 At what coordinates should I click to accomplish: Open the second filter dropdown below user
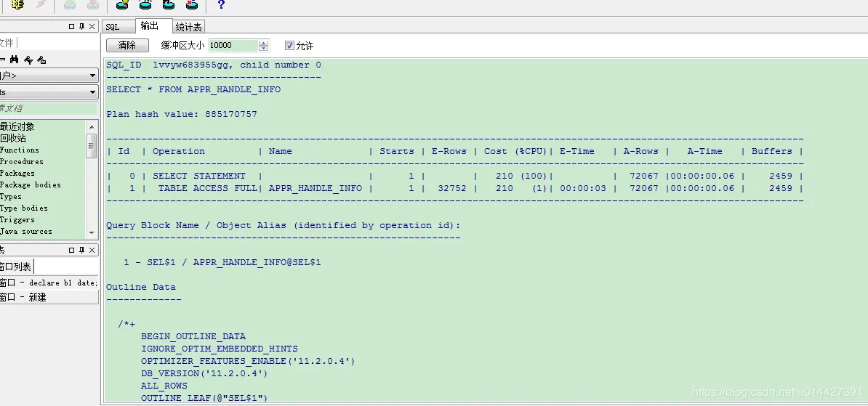point(92,92)
